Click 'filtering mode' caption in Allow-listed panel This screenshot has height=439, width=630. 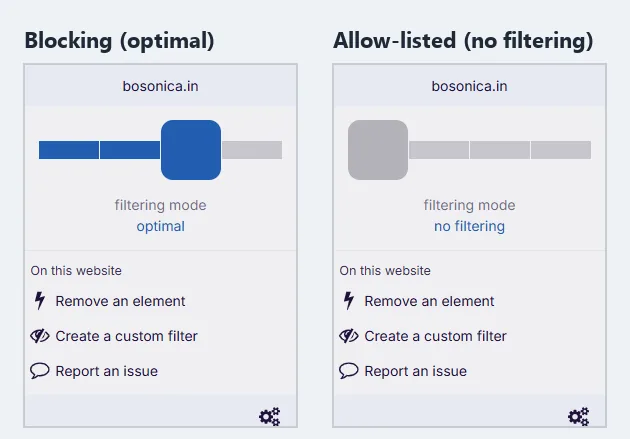point(469,205)
